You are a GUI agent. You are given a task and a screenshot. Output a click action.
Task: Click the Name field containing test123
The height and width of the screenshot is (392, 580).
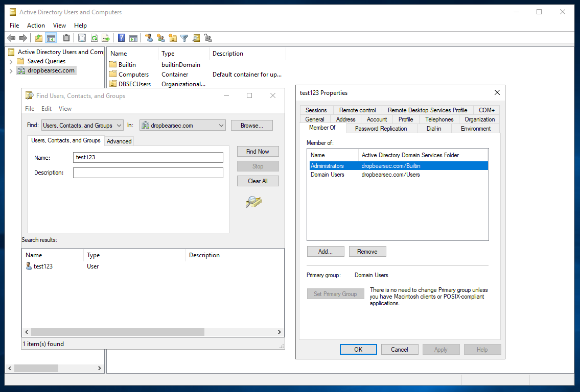point(148,157)
